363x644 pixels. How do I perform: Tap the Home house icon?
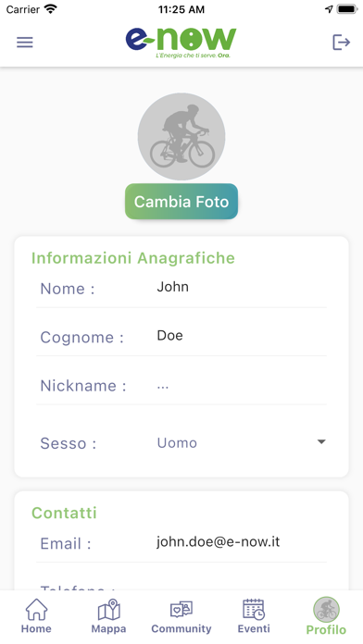[37, 609]
